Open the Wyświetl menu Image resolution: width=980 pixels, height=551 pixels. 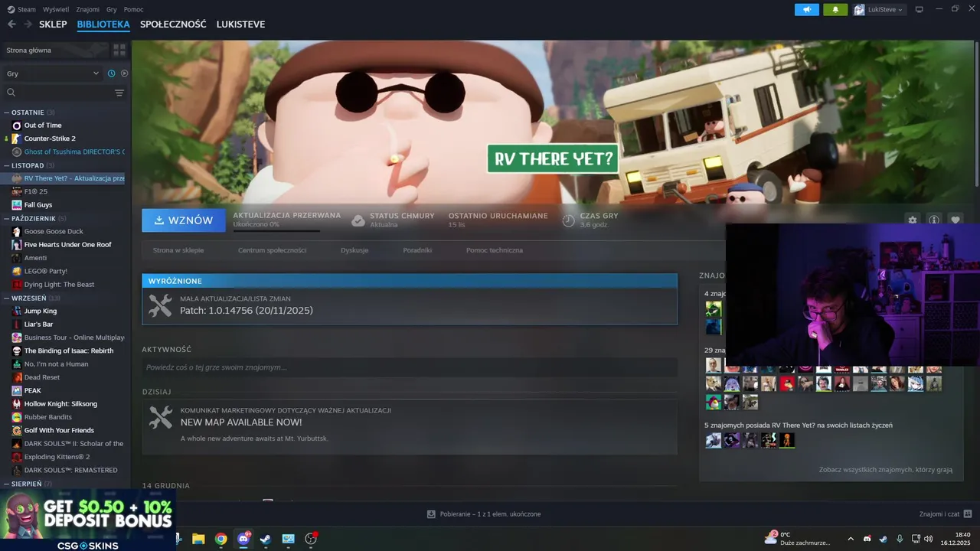pos(56,9)
